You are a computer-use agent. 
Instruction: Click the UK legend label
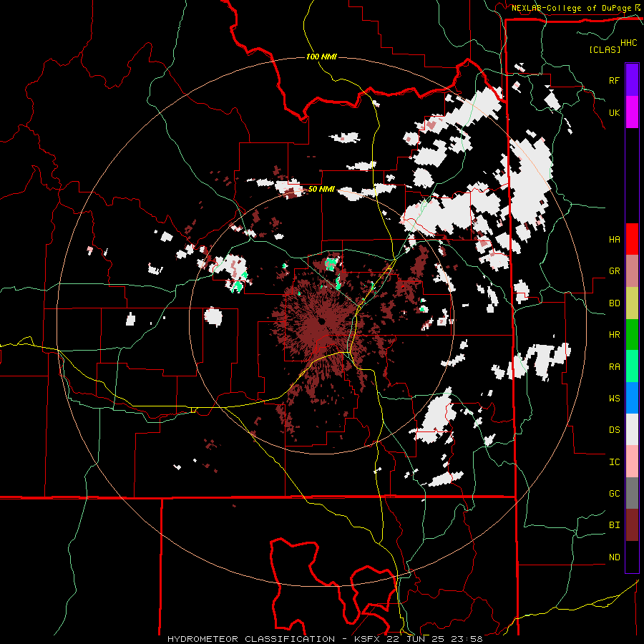pyautogui.click(x=614, y=112)
